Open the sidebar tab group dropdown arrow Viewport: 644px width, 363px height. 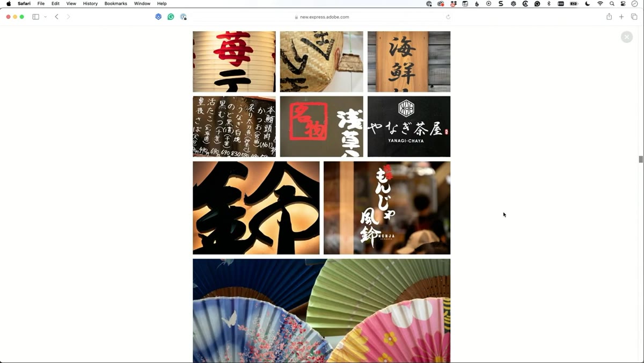click(x=45, y=17)
